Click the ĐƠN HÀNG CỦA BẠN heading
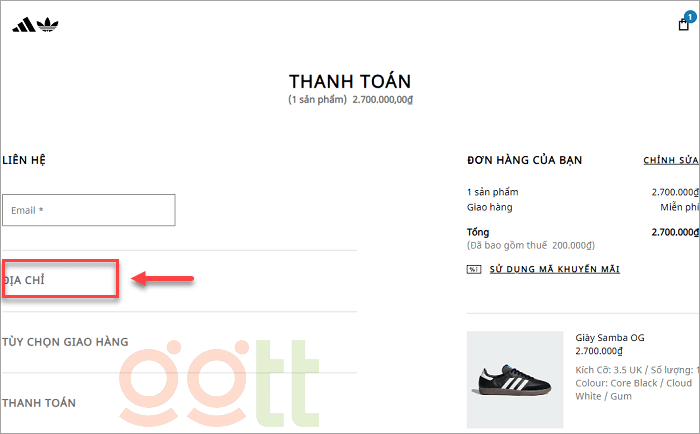 524,160
